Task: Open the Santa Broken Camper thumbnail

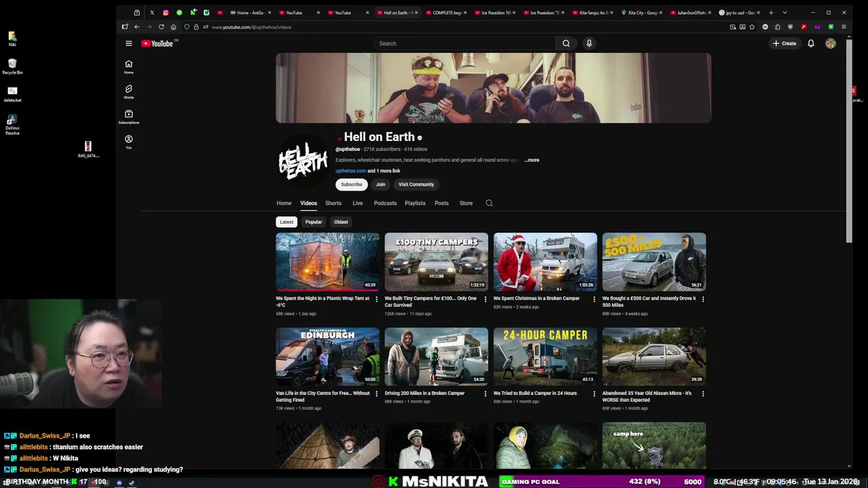Action: 545,262
